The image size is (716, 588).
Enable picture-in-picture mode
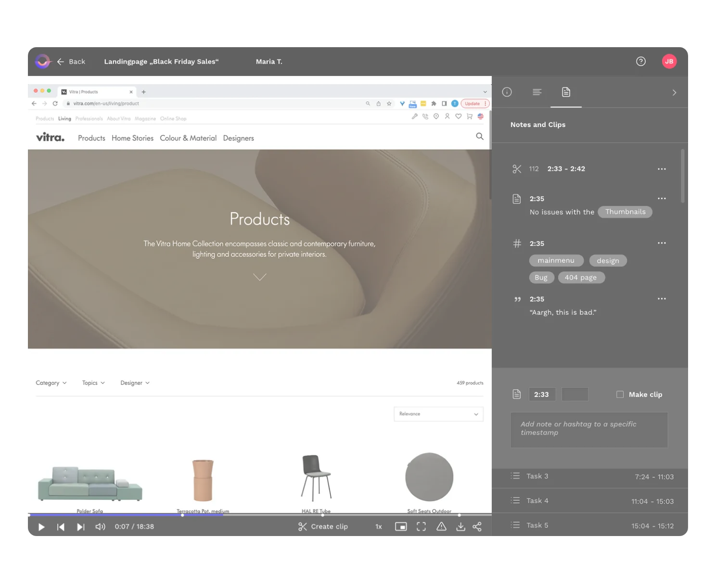tap(401, 526)
